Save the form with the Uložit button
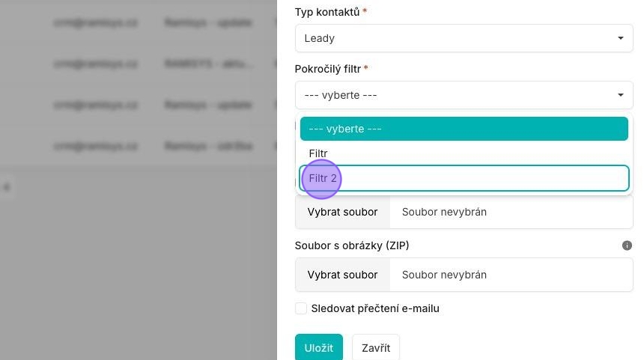 [x=319, y=348]
